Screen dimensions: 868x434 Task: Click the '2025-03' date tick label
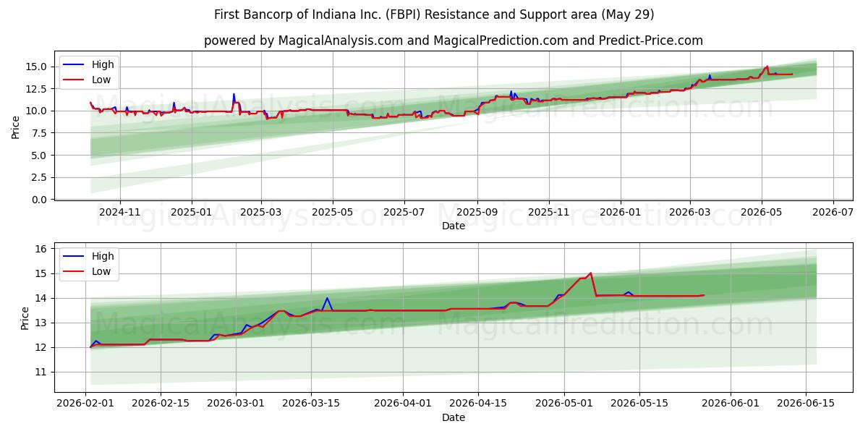[x=261, y=213]
